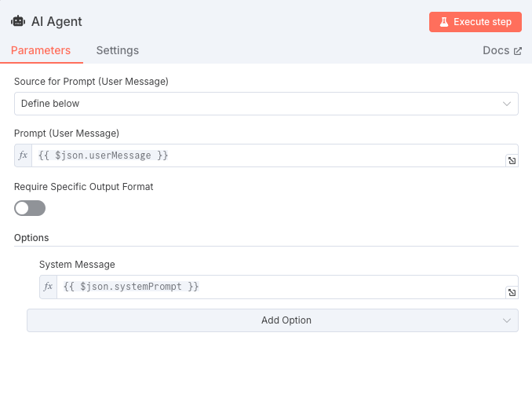Click the flask icon on Execute step
The image size is (532, 395).
443,22
